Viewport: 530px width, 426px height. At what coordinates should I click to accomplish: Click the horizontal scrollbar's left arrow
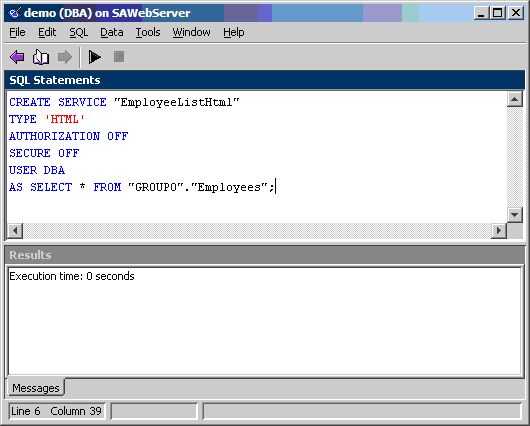pyautogui.click(x=15, y=231)
